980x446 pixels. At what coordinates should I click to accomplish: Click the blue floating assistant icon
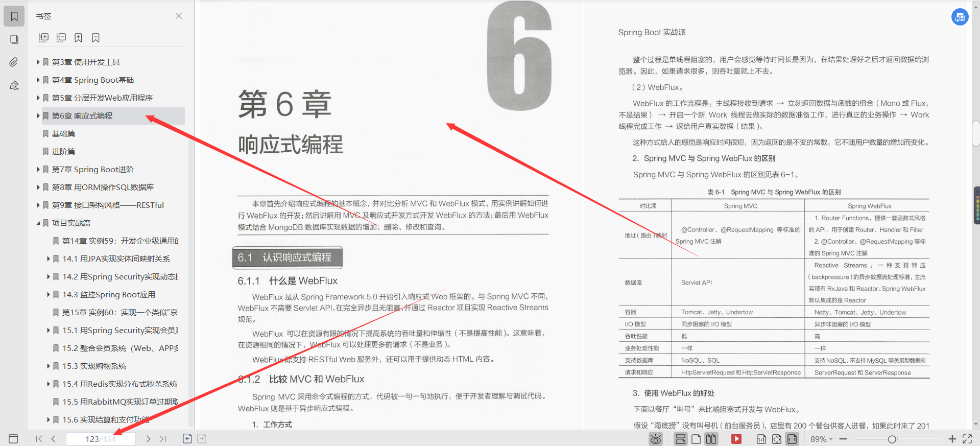(x=960, y=17)
